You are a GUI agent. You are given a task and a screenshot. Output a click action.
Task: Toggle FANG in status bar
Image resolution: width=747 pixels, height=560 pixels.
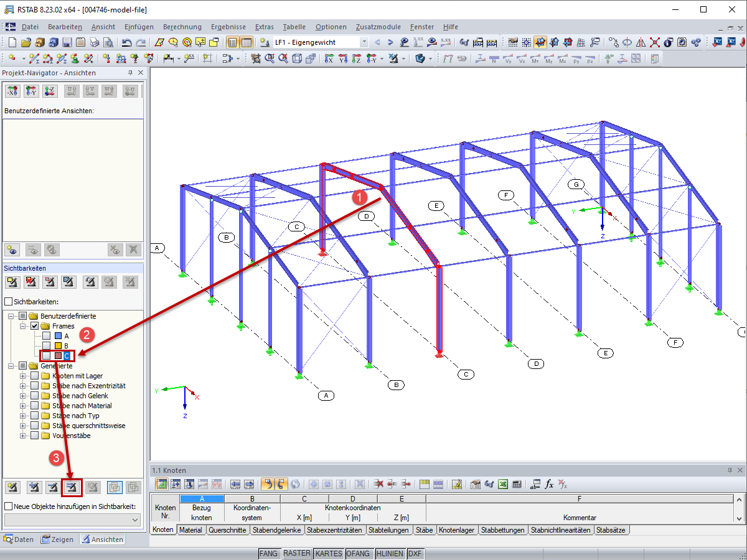[x=269, y=553]
